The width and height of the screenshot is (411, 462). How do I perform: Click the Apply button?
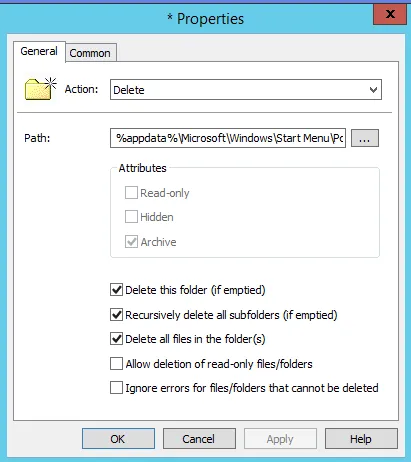(x=280, y=439)
